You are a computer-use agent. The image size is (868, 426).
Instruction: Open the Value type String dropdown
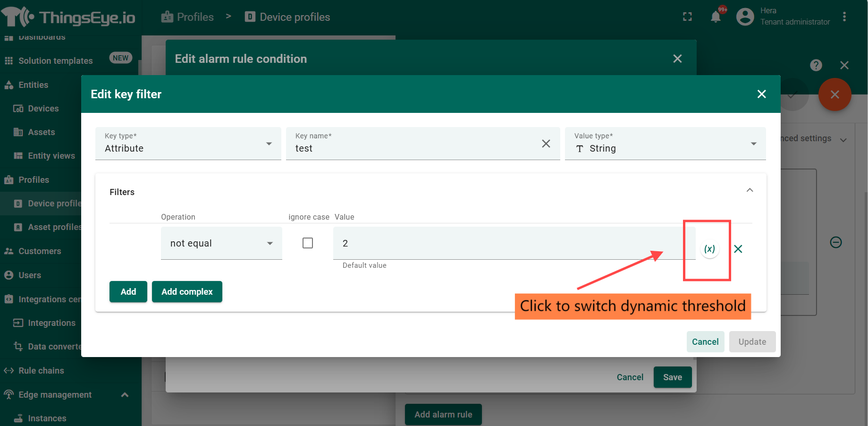click(x=665, y=144)
